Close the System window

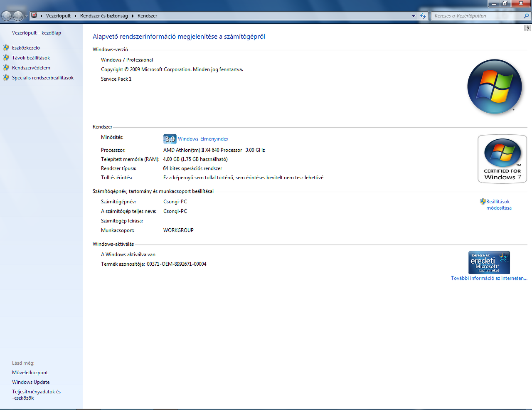pyautogui.click(x=520, y=3)
